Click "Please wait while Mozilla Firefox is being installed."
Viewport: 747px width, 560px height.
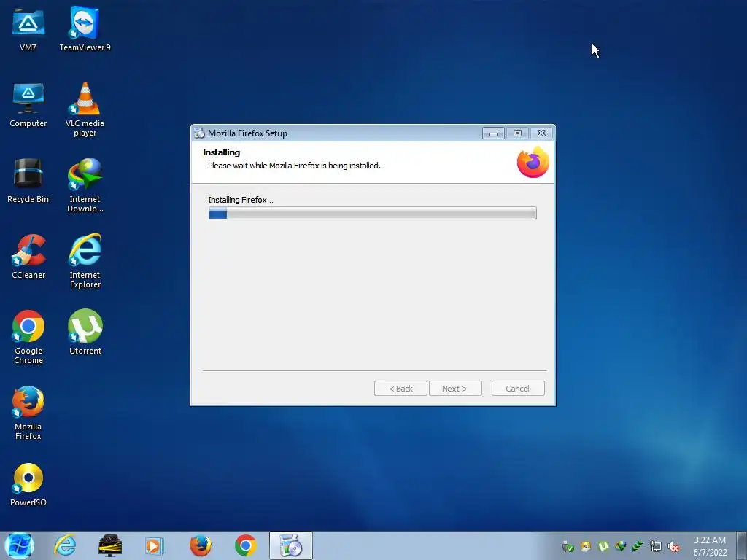click(294, 166)
